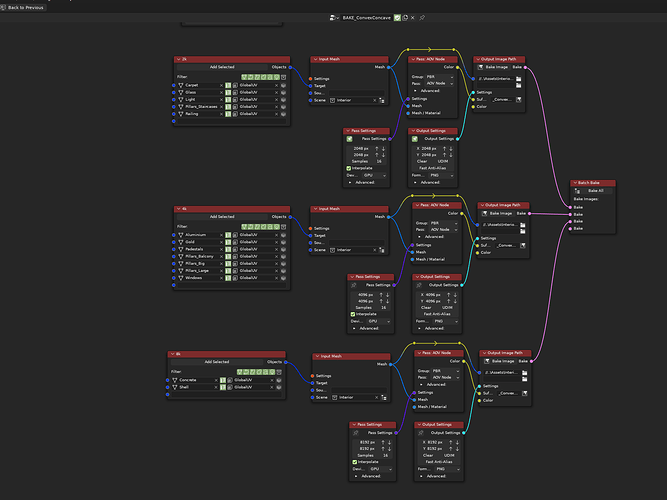
Task: Toggle Interpolate checkbox in 2048 Pass Settings
Action: tap(349, 168)
